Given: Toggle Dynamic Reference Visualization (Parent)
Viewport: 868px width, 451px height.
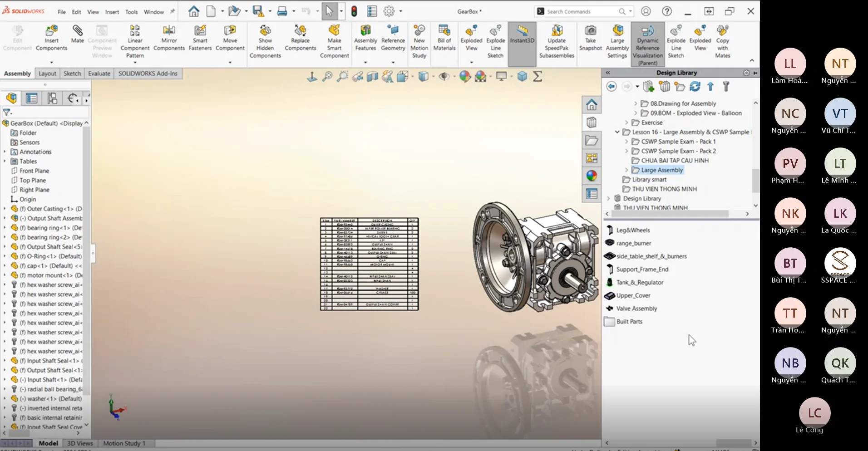Looking at the screenshot, I should (x=648, y=45).
